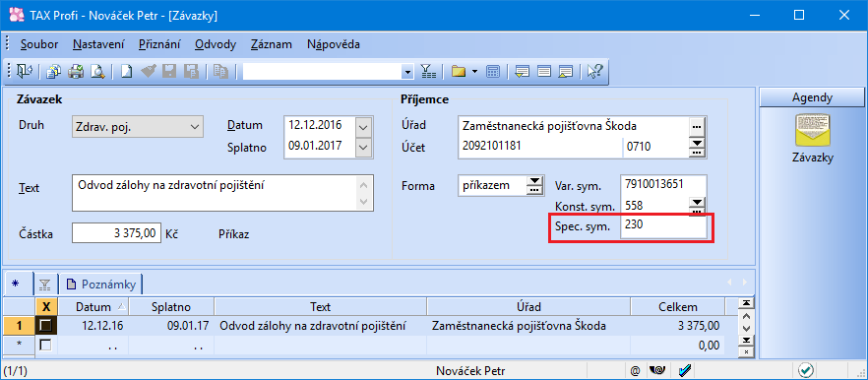Image resolution: width=868 pixels, height=380 pixels.
Task: Click the small x button below table scroll
Action: click(x=746, y=351)
